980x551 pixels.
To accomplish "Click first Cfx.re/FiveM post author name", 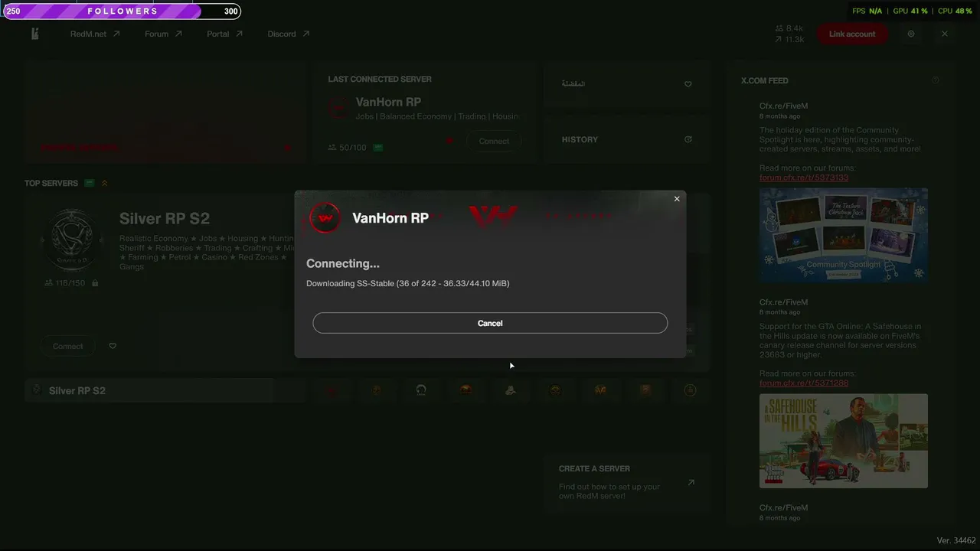I will tap(783, 106).
